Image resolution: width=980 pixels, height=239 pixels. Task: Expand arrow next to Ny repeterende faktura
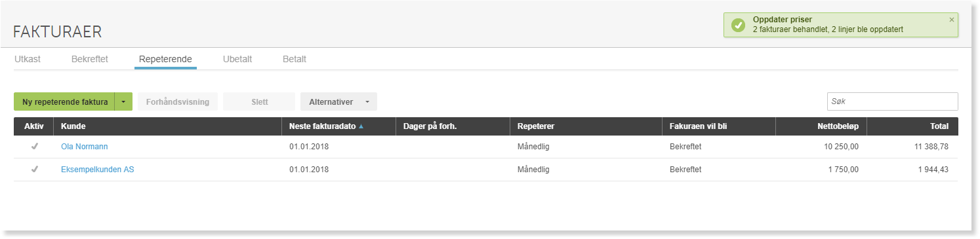point(124,101)
